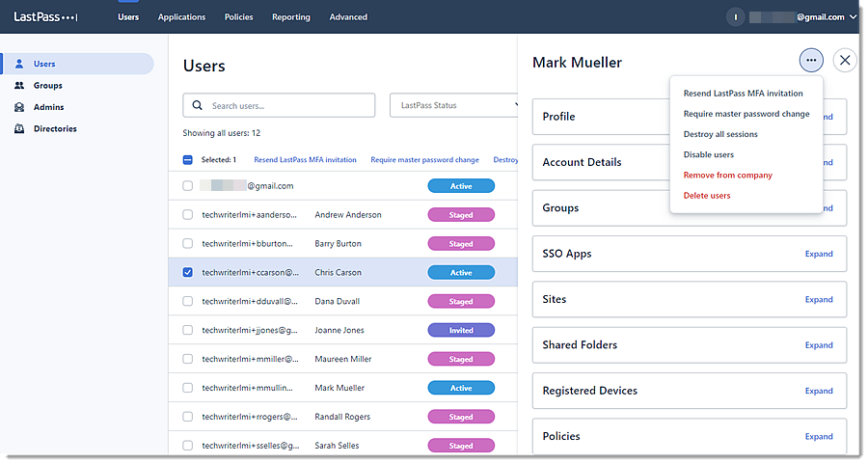Open the Applications top navigation tab

[x=181, y=17]
